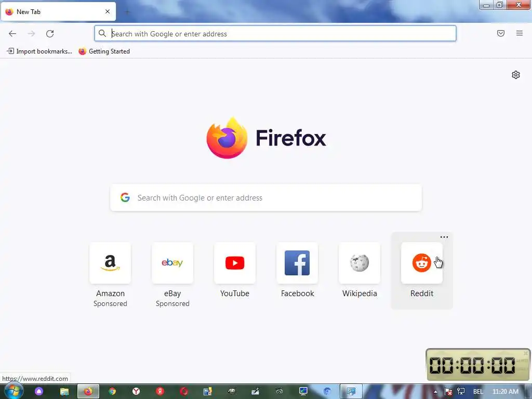The image size is (532, 399).
Task: Open the red Yandex taskbar icon
Action: [x=160, y=392]
